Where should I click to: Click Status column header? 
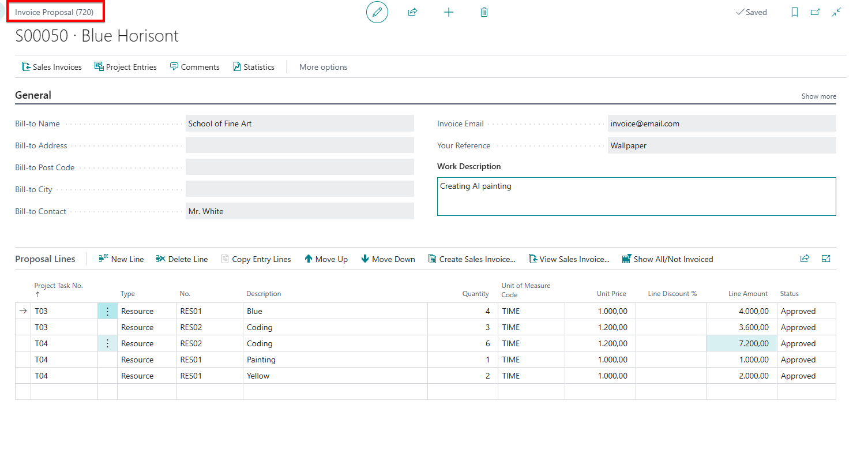789,294
